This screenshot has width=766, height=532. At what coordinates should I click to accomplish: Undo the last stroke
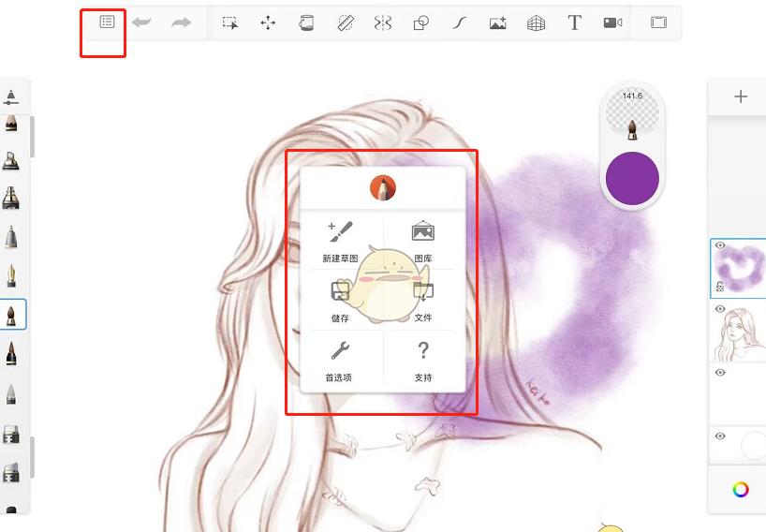(x=141, y=22)
